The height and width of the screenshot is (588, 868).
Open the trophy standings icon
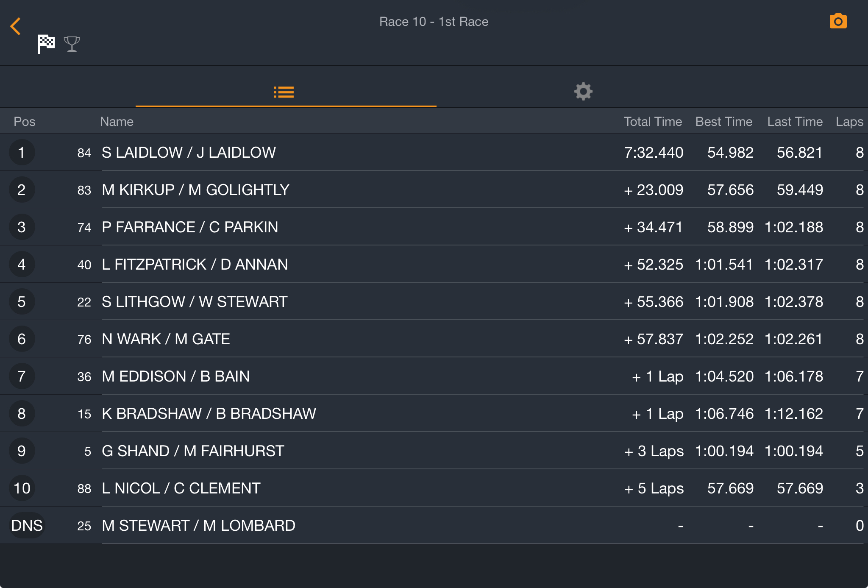click(x=72, y=44)
